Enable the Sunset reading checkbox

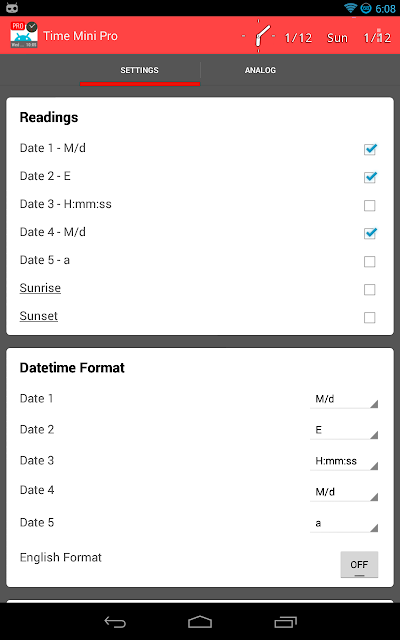[370, 317]
